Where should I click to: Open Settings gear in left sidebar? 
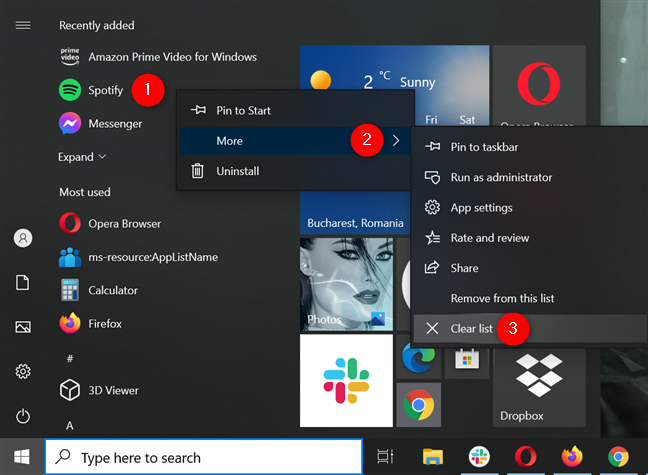(x=22, y=371)
